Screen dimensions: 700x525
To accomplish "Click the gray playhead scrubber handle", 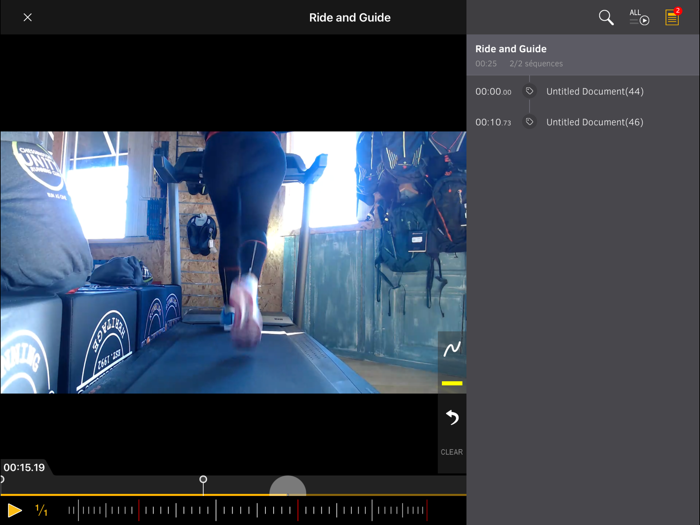I will pyautogui.click(x=288, y=486).
